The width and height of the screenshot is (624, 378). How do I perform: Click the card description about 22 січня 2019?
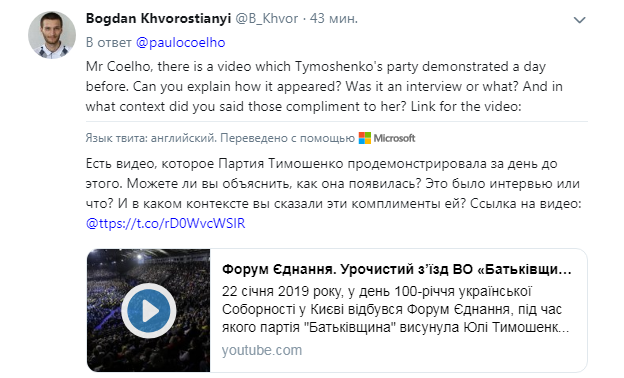pos(396,309)
